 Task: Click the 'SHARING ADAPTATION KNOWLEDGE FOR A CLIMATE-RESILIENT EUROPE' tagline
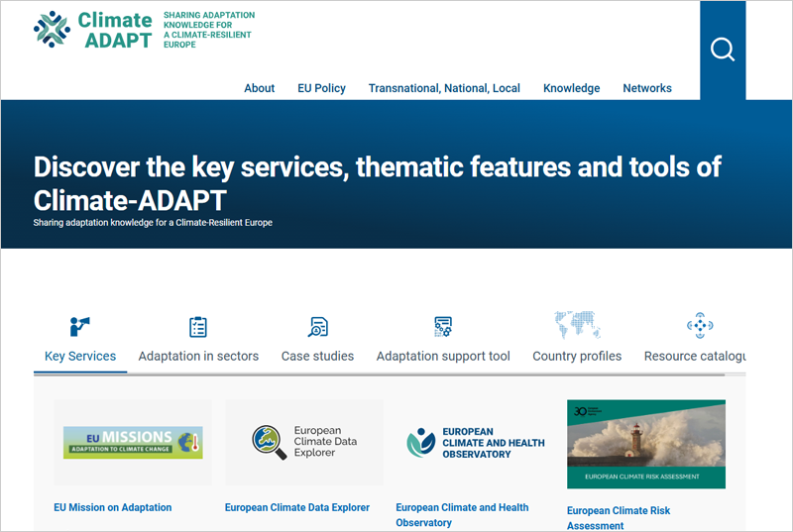click(209, 30)
